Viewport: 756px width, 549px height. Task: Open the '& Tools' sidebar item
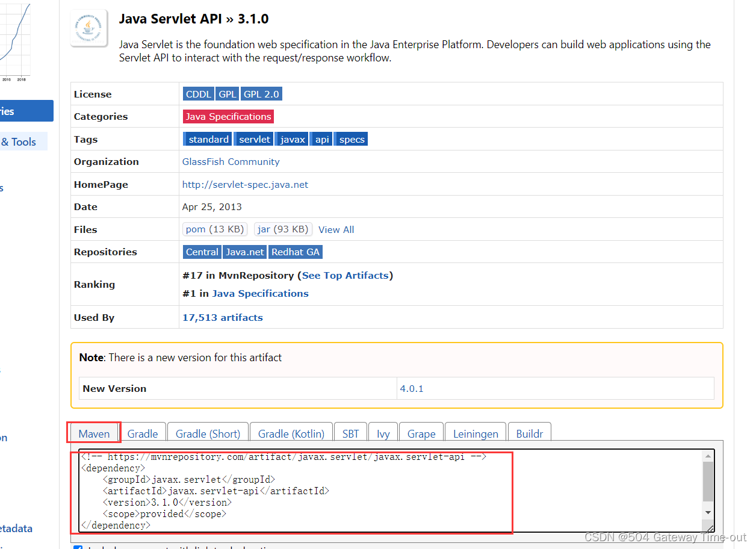pos(19,142)
